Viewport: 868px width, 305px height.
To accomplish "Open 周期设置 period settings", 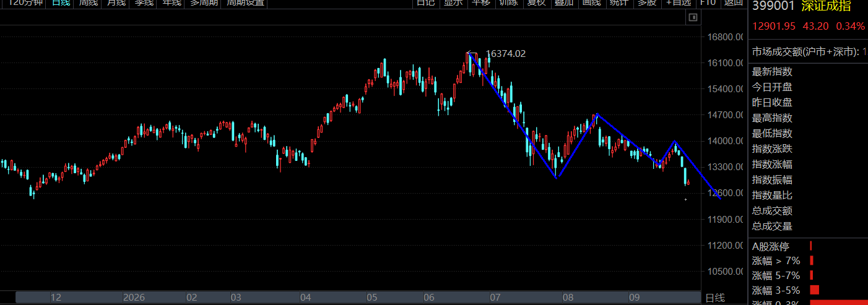I will (246, 2).
